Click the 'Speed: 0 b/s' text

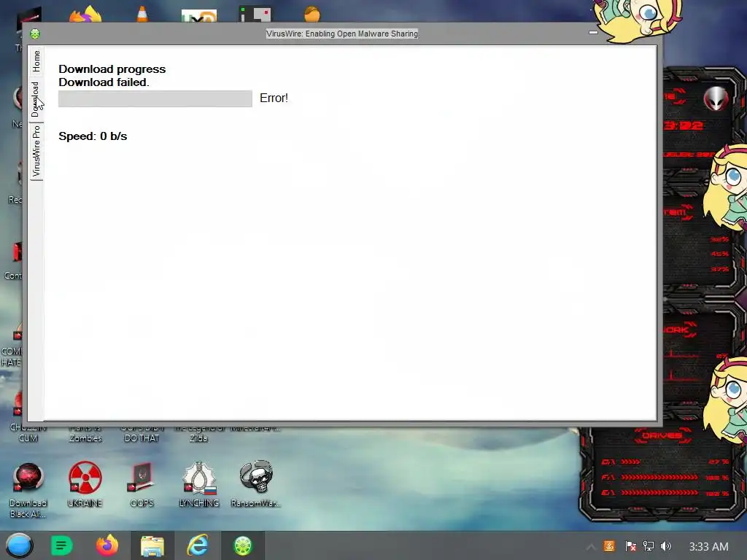click(93, 136)
